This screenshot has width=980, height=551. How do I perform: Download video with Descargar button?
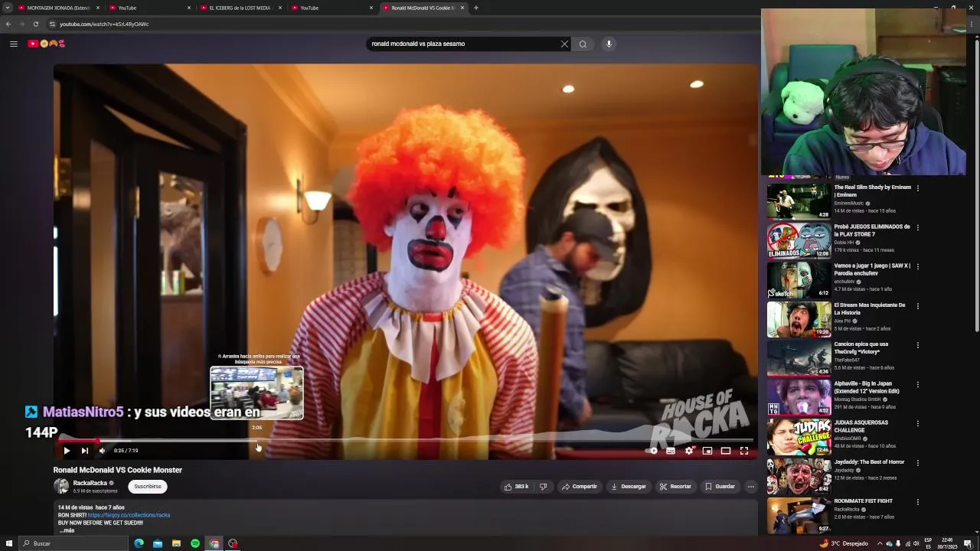tap(628, 487)
